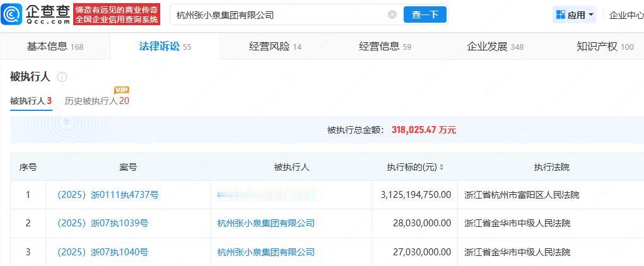Click amount 3,125,194,750.00 cell
644x266 pixels.
coord(416,195)
